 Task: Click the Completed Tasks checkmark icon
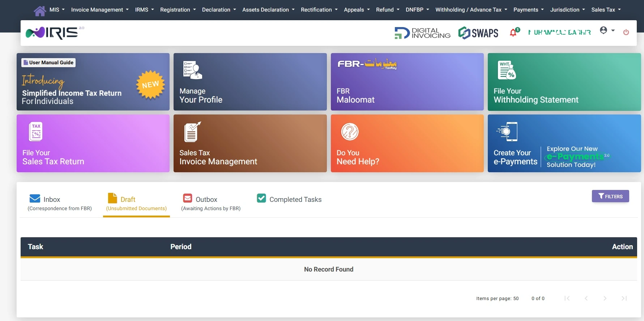tap(261, 198)
